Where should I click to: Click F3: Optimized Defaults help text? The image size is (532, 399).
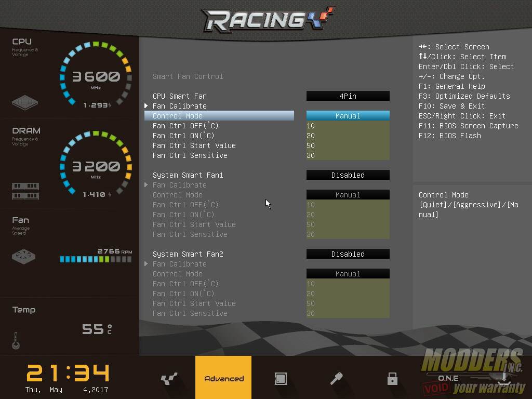[x=464, y=96]
